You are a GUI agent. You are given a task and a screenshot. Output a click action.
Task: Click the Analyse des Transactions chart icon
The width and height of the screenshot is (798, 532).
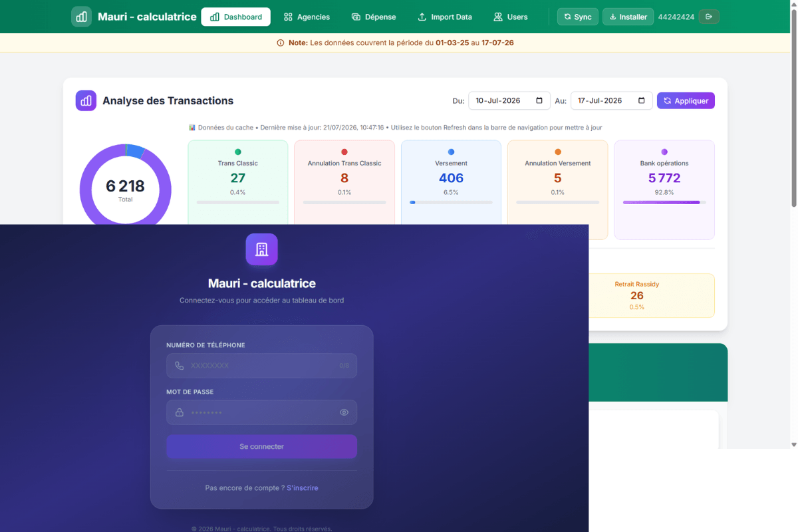86,100
